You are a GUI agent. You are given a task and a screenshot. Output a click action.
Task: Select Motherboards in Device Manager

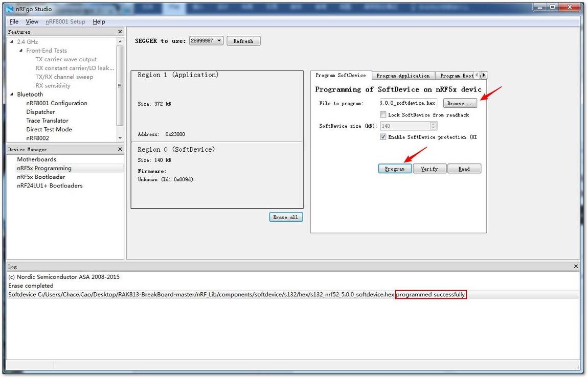click(x=36, y=159)
